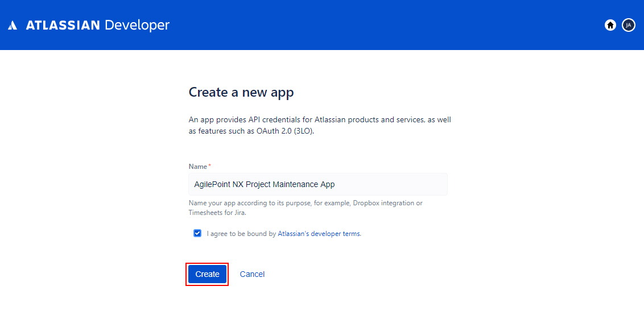Click the Create button
The height and width of the screenshot is (315, 644).
pyautogui.click(x=208, y=274)
